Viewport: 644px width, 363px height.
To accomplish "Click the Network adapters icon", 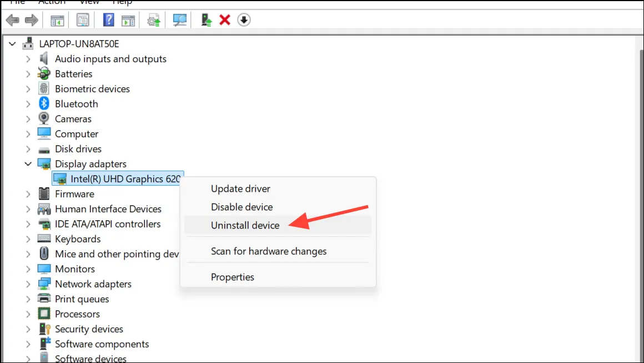I will [x=44, y=284].
